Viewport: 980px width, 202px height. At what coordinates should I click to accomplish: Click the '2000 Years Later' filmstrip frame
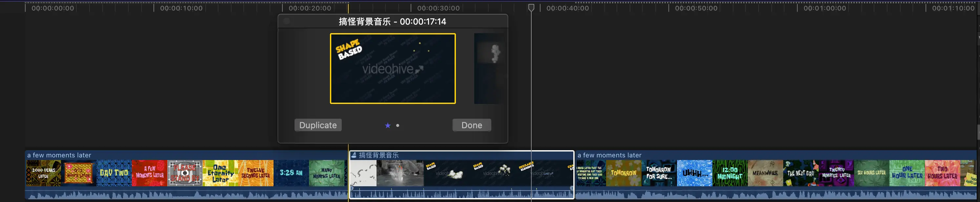43,173
